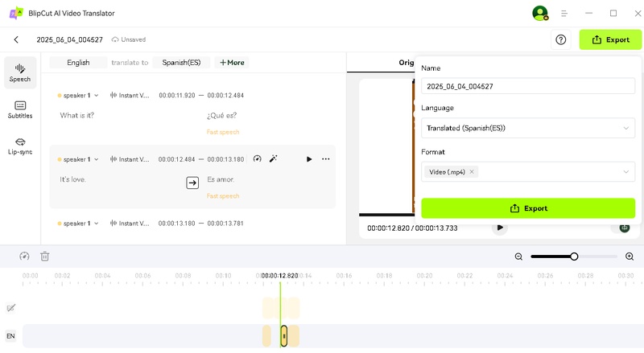Click the trash delete icon above timeline
Image resolution: width=644 pixels, height=353 pixels.
click(45, 257)
